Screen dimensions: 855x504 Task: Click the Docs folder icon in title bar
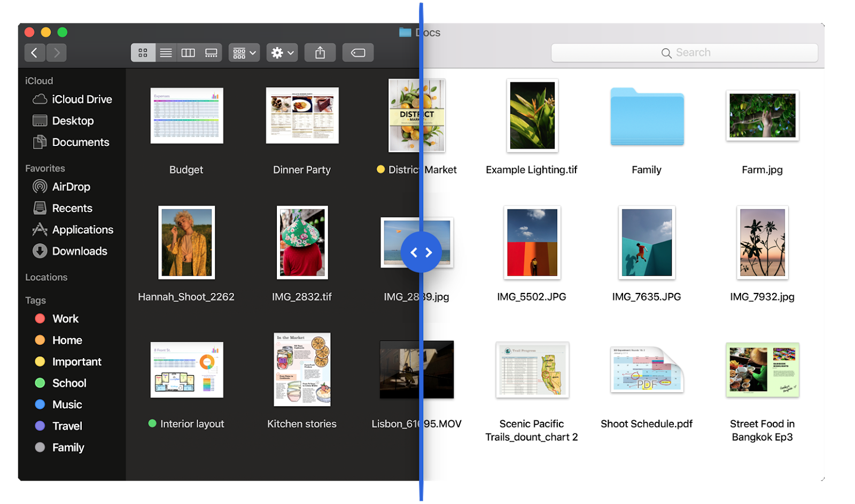(x=405, y=33)
